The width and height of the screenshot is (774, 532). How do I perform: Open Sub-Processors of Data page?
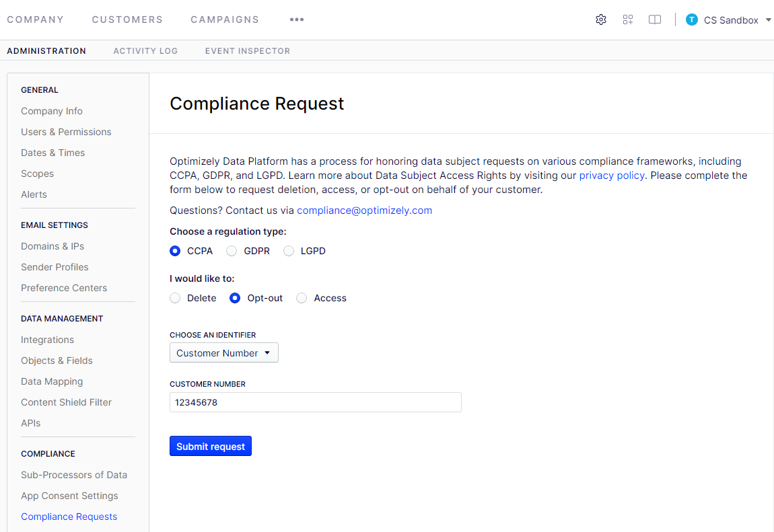pos(74,475)
